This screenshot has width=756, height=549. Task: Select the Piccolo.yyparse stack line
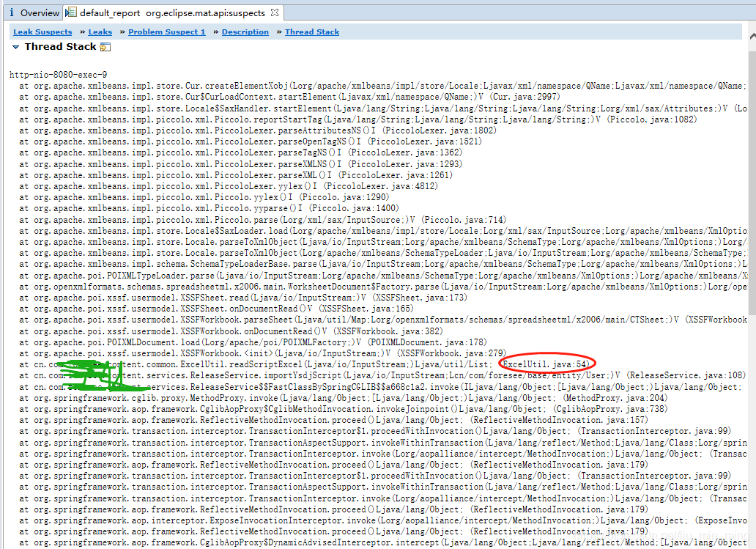pyautogui.click(x=209, y=208)
